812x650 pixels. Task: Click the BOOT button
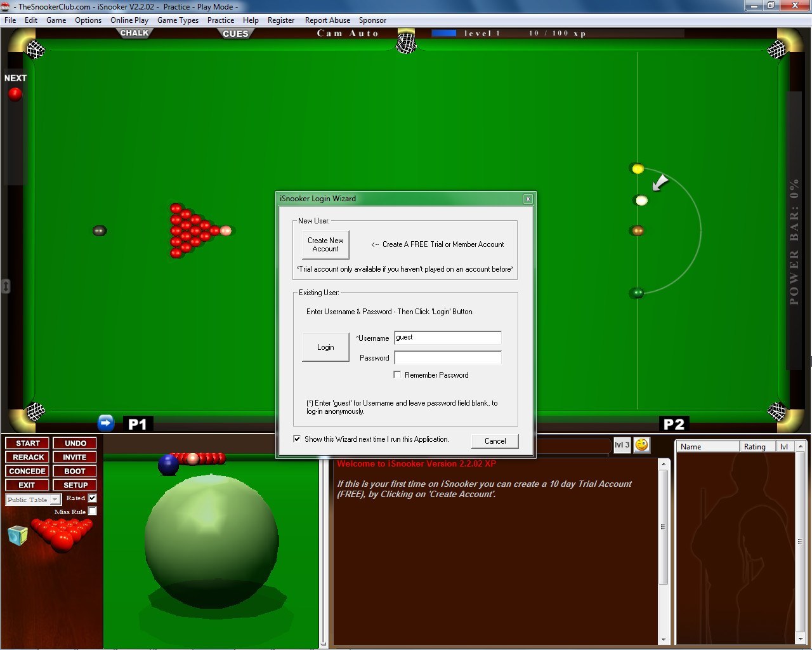point(75,471)
